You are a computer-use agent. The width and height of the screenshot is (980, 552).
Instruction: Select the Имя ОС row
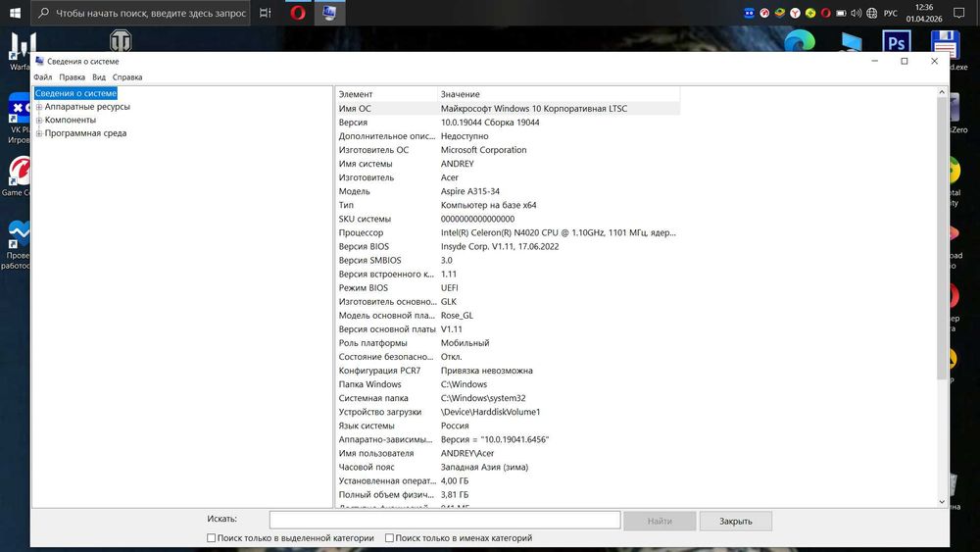508,108
